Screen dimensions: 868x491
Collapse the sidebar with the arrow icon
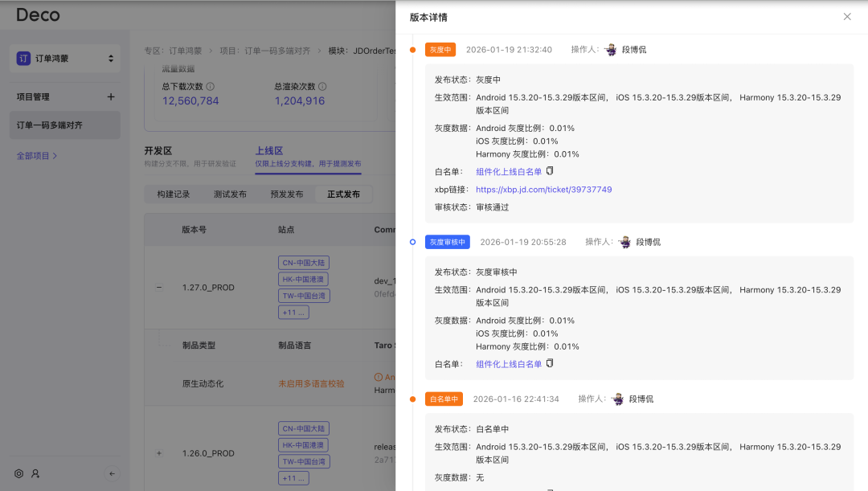pyautogui.click(x=113, y=474)
